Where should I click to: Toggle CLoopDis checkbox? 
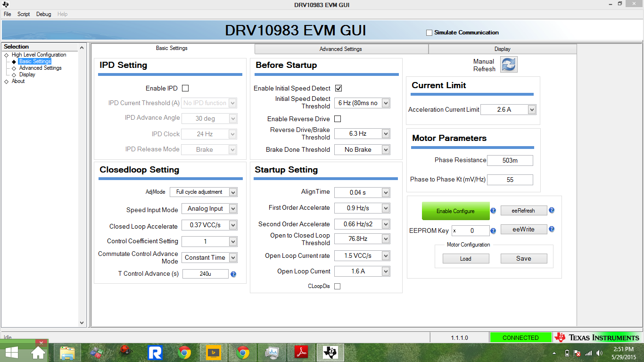(x=337, y=286)
